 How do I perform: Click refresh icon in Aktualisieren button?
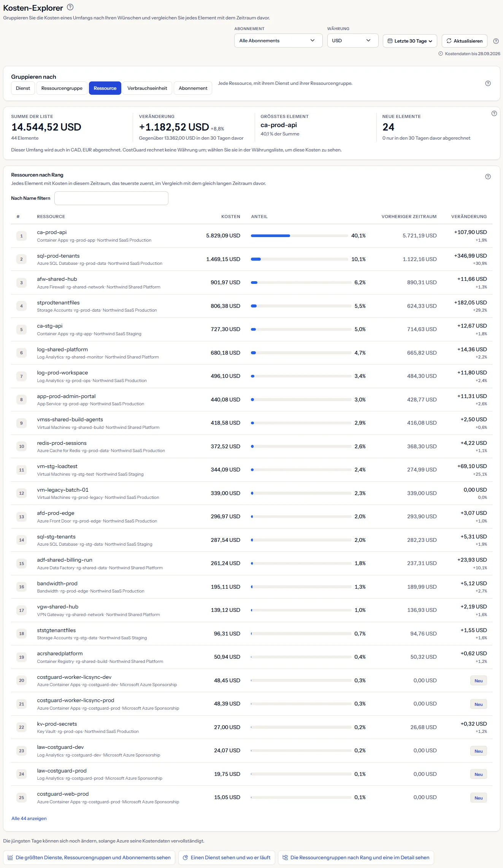coord(449,41)
